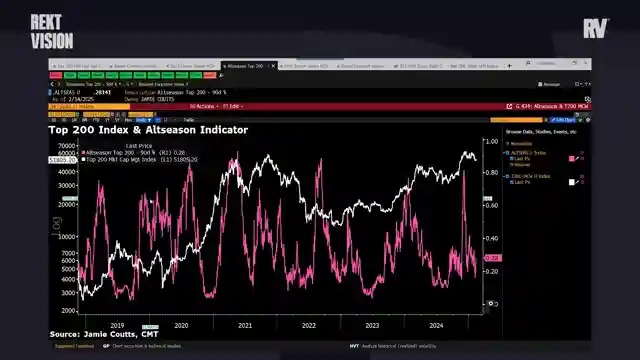Click the GP Chart securities suggested function
This screenshot has height=360, width=640.
[x=142, y=346]
